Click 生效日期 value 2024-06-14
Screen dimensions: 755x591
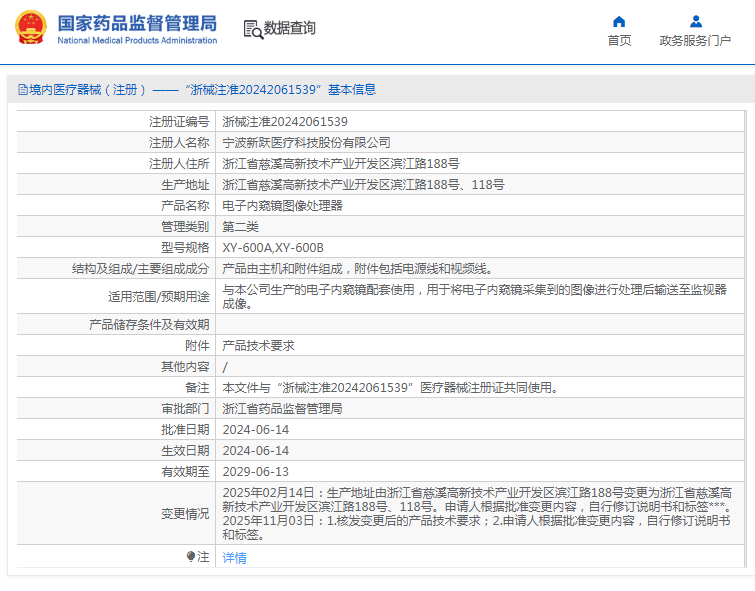[256, 451]
